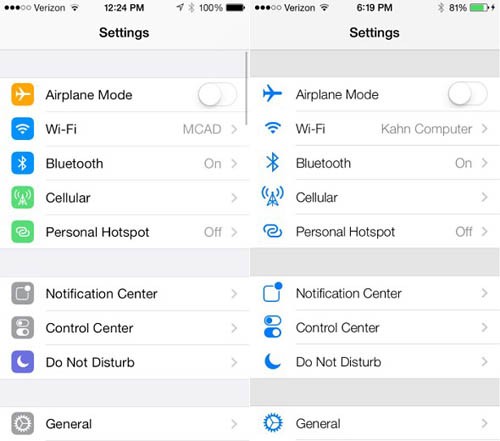Viewport: 500px width, 441px height.
Task: Click the scroll indicator on left screen
Action: click(246, 88)
